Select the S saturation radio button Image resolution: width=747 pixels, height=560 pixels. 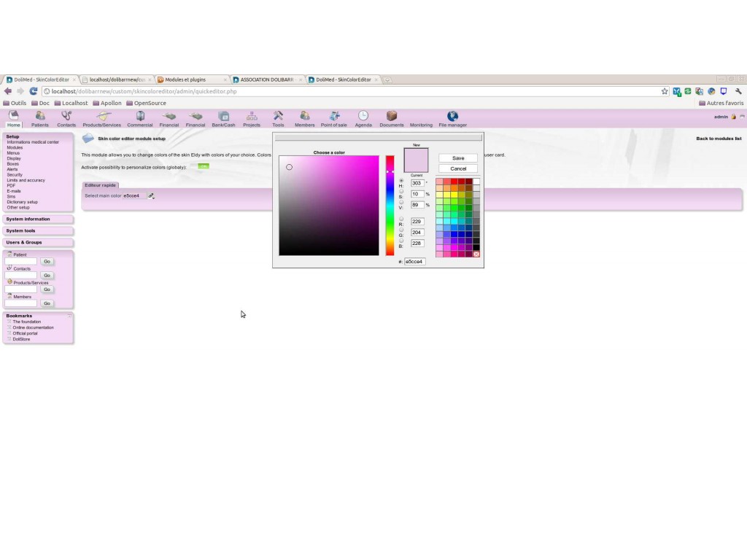[401, 192]
